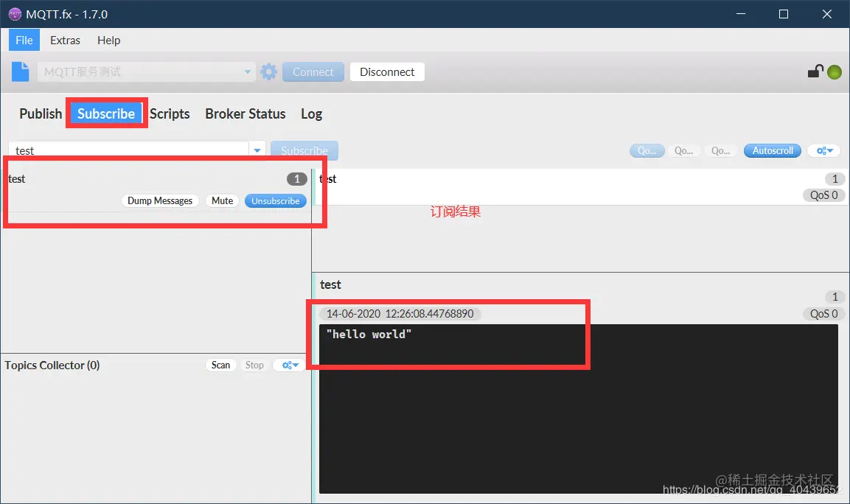Image resolution: width=850 pixels, height=504 pixels.
Task: Click QoS 0 badge on received message row
Action: tap(824, 195)
